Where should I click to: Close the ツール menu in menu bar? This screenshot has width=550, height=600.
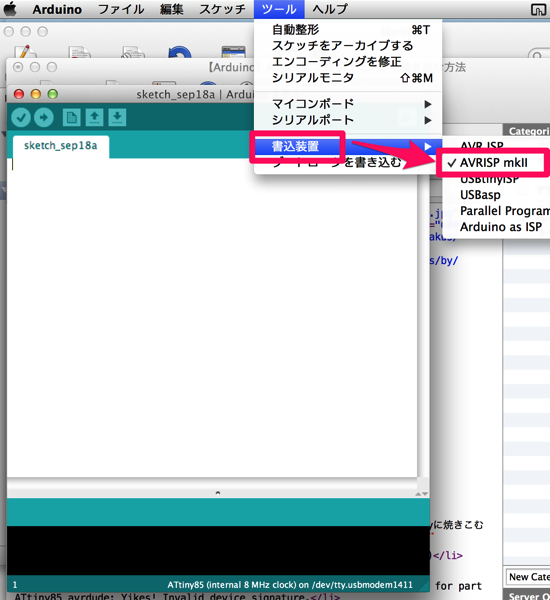click(279, 9)
